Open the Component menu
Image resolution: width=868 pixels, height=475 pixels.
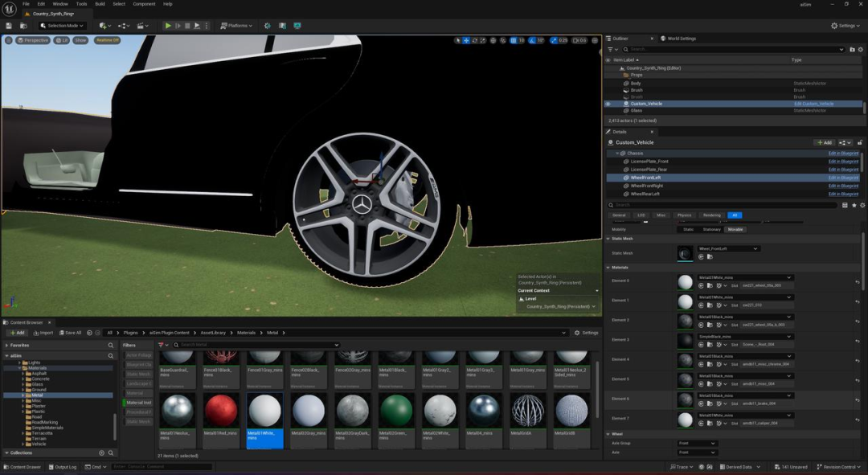pos(144,4)
